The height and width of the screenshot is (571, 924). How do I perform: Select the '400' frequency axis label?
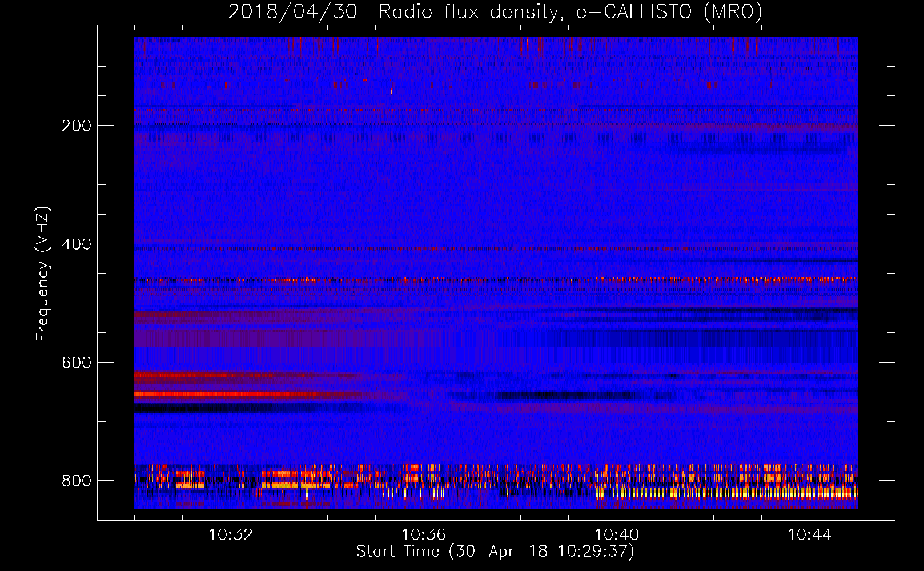click(x=77, y=244)
